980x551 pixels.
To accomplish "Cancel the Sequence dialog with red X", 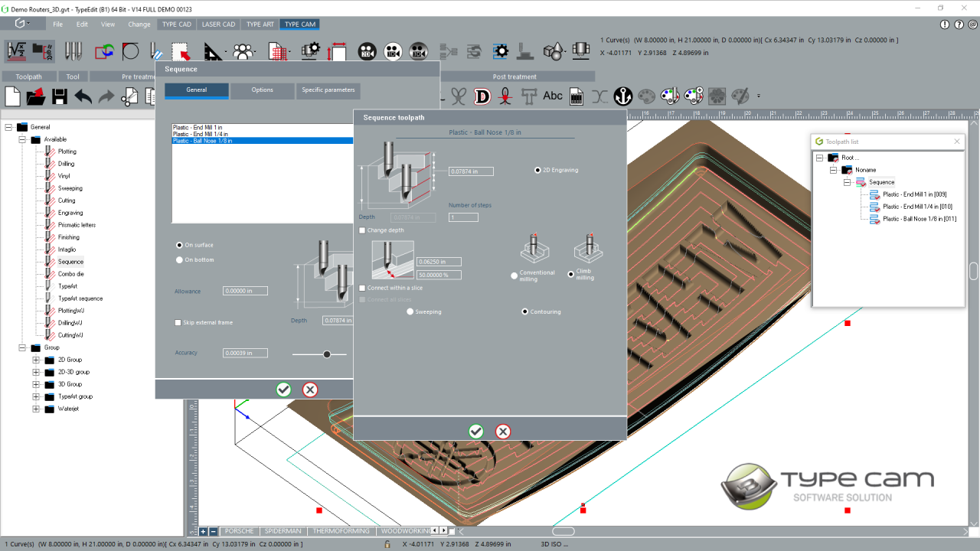I will [310, 390].
